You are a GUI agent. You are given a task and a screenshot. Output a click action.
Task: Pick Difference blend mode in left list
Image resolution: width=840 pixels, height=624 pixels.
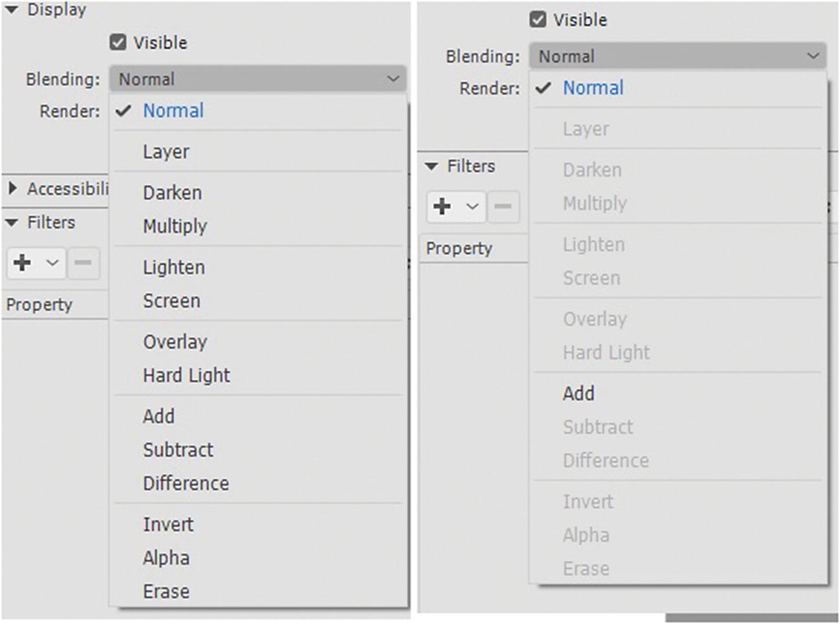coord(186,483)
